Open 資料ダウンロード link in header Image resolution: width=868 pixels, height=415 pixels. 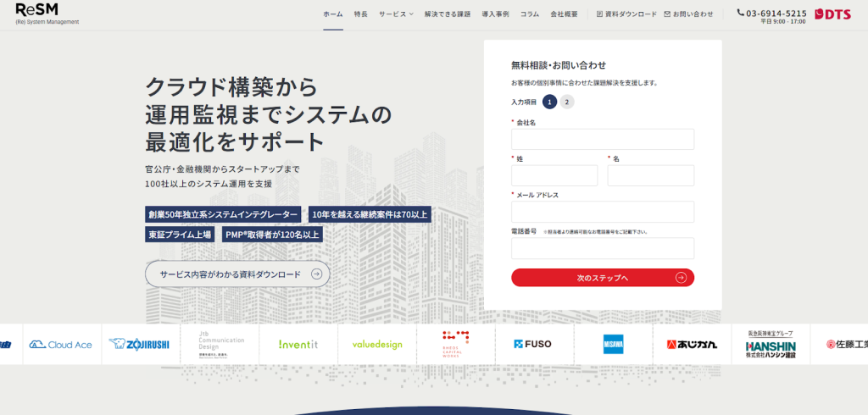(x=626, y=14)
